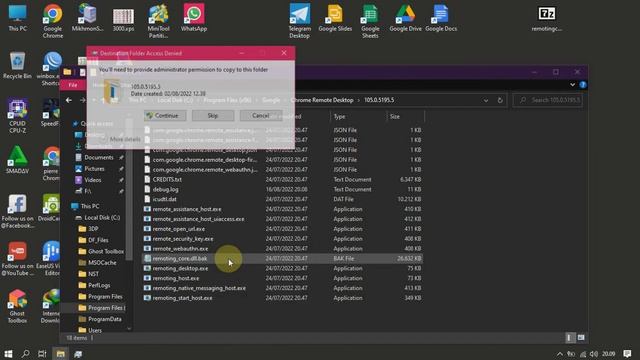Click Cancel in the Access Denied dialog
Viewport: 640px width, 360px height.
point(260,116)
